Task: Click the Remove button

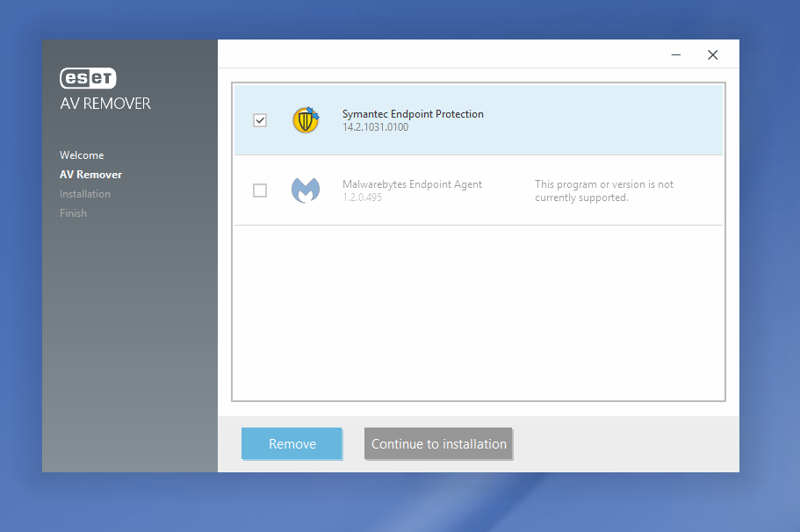Action: pyautogui.click(x=292, y=443)
